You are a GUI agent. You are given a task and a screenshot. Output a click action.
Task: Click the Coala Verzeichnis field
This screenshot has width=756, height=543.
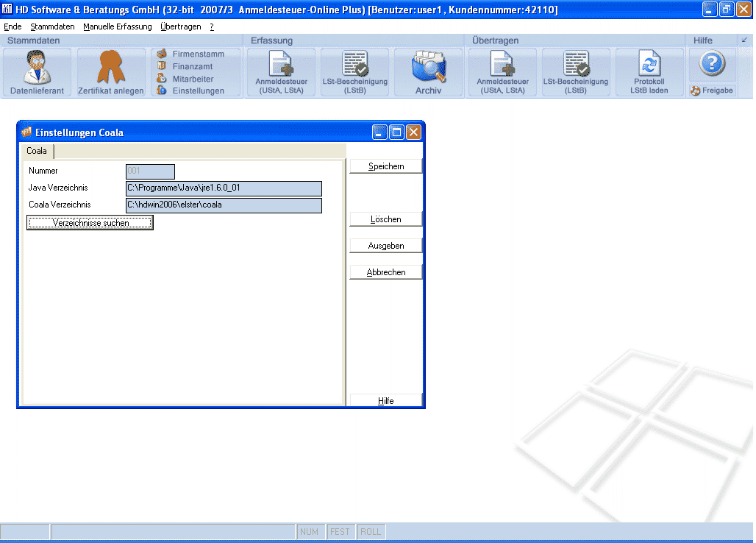(224, 205)
